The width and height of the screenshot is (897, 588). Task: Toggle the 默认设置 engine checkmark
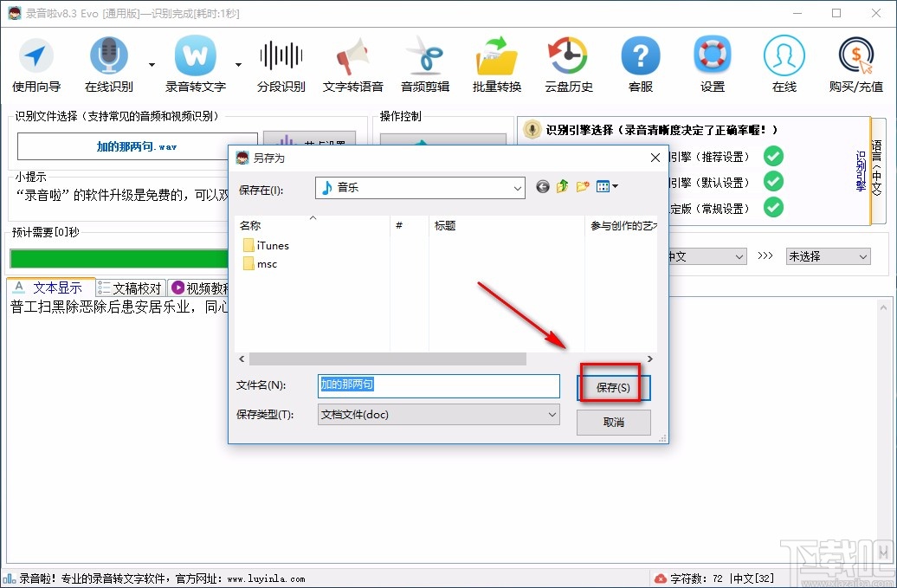[773, 182]
